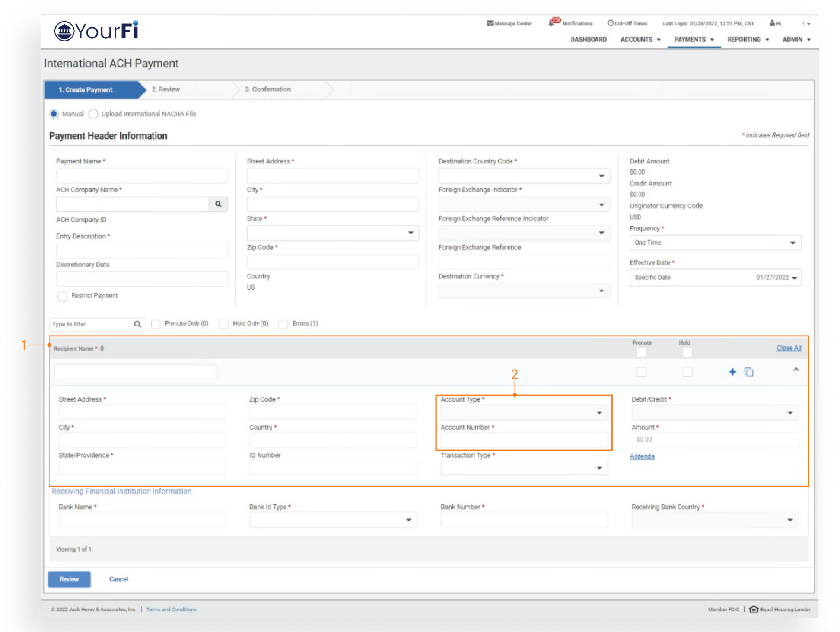Click the blue Review button
The height and width of the screenshot is (632, 840).
coord(69,579)
